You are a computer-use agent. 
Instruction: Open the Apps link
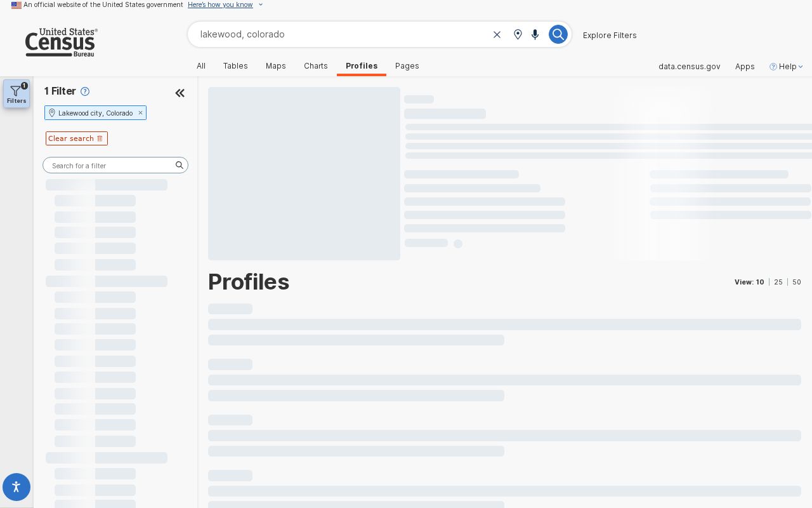(x=745, y=66)
